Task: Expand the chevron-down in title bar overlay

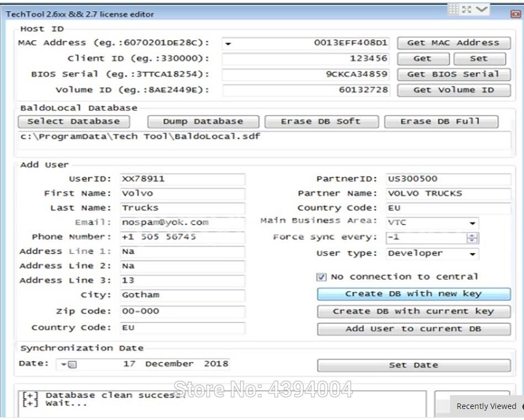Action: click(x=481, y=9)
